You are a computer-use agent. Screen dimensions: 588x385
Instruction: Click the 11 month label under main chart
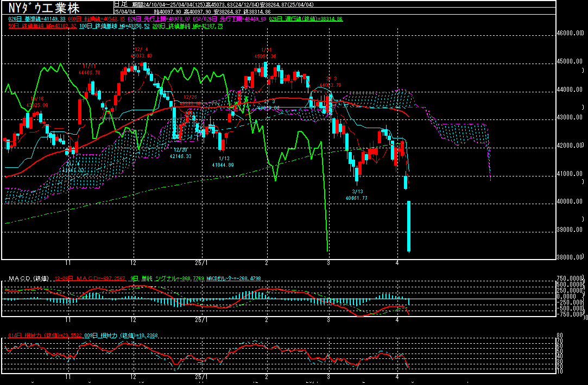click(68, 263)
